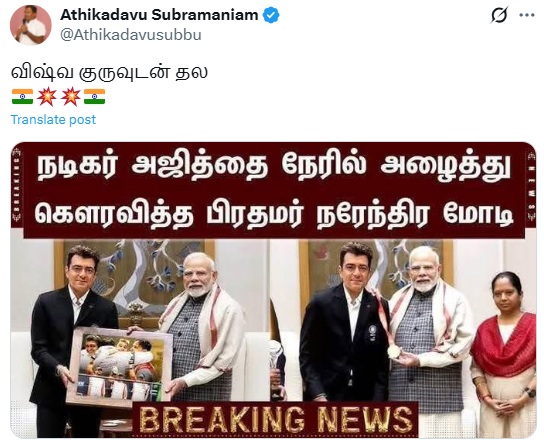
Task: Click the BREAKING NEWS gold banner
Action: pyautogui.click(x=276, y=419)
